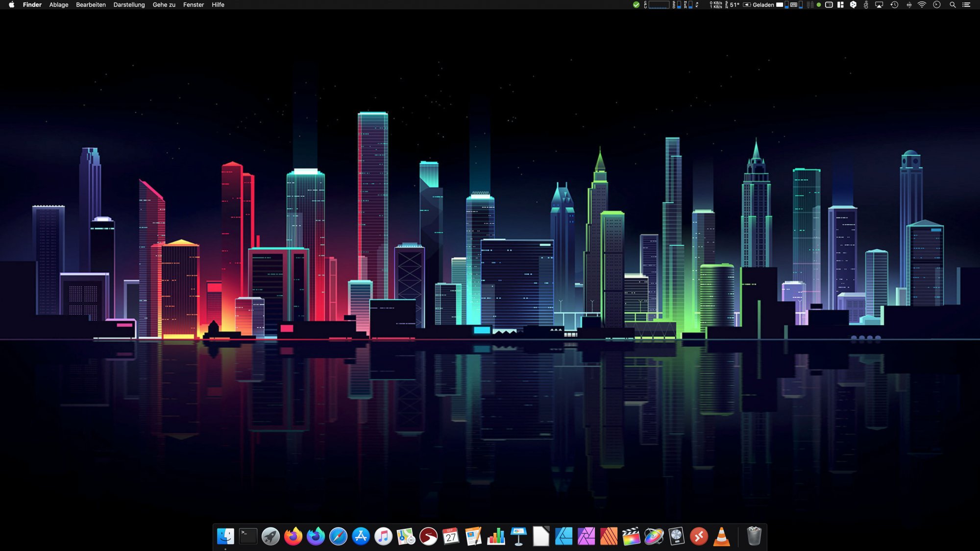
Task: Open the Gehe zu menu
Action: (x=164, y=5)
